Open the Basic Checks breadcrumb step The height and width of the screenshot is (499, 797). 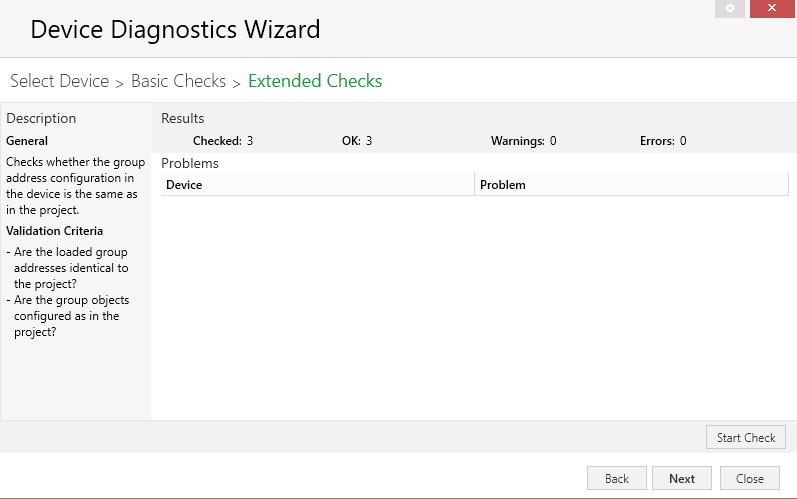click(178, 81)
